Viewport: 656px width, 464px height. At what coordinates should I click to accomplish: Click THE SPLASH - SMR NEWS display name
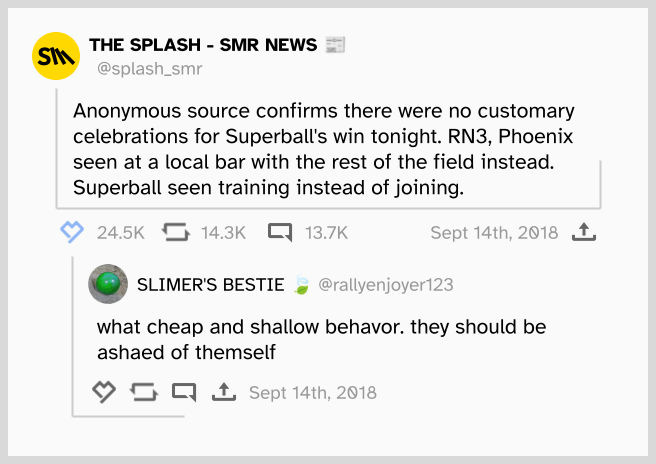pos(204,45)
